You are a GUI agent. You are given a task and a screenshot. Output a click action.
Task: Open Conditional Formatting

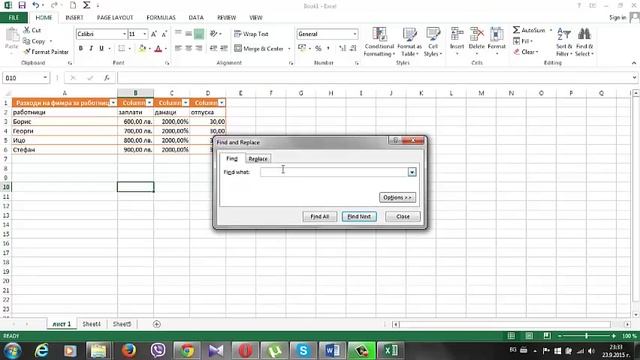point(379,42)
